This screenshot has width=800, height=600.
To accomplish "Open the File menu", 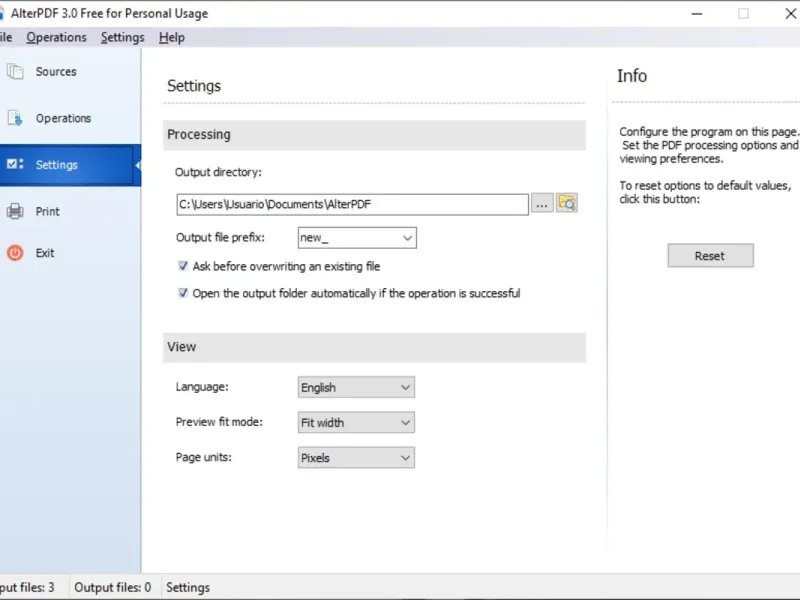I will [6, 38].
